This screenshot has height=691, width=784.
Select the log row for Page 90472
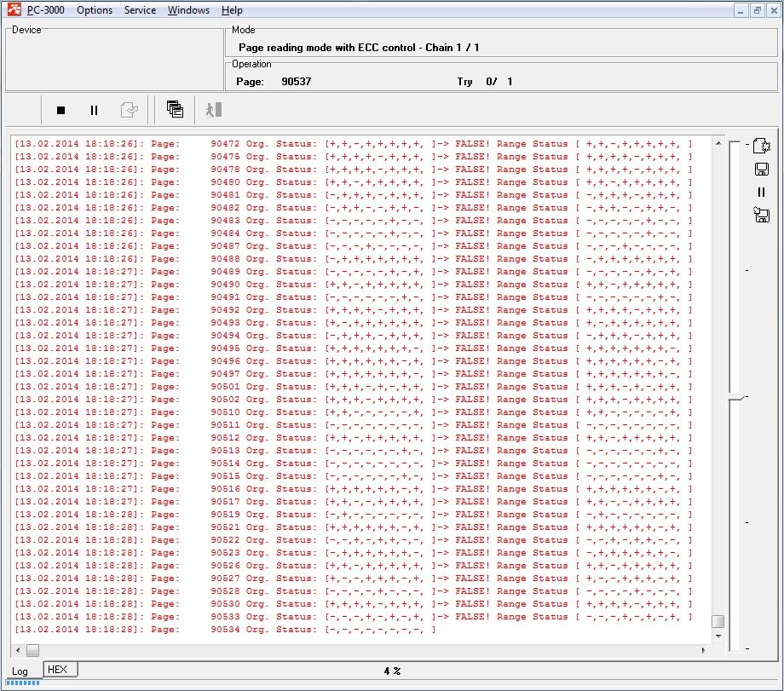353,143
